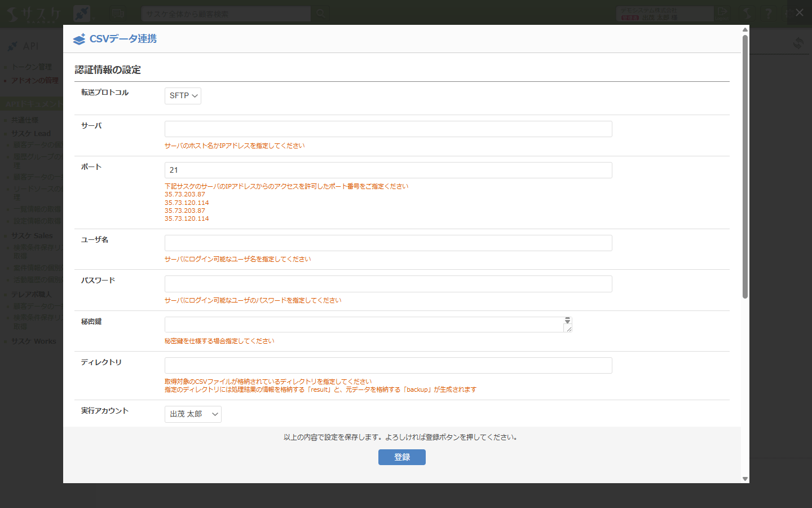Image resolution: width=812 pixels, height=508 pixels.
Task: Click the scrollbar down arrow
Action: (745, 479)
